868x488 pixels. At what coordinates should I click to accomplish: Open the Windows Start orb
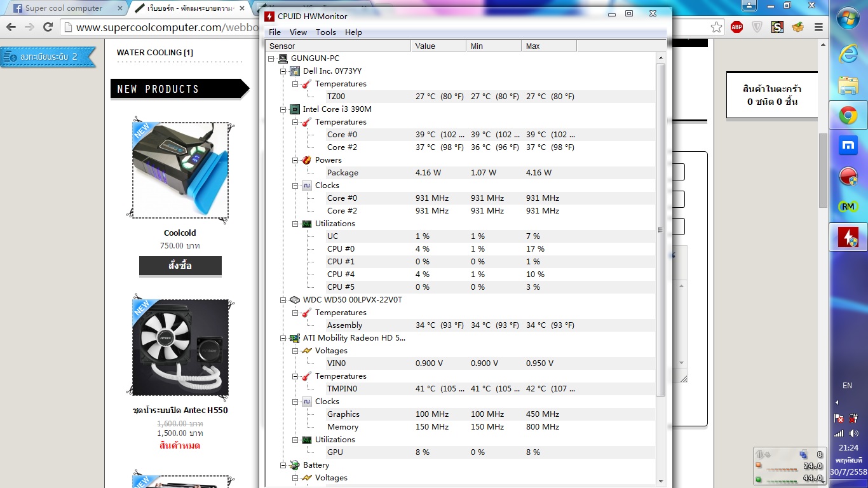point(848,19)
